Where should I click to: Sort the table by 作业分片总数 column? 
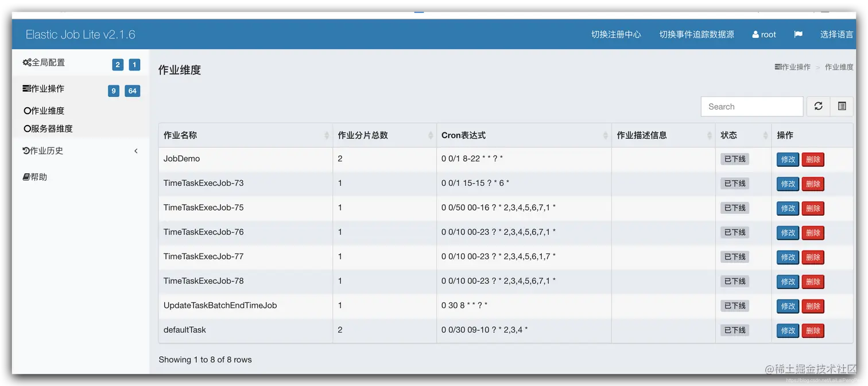coord(385,135)
